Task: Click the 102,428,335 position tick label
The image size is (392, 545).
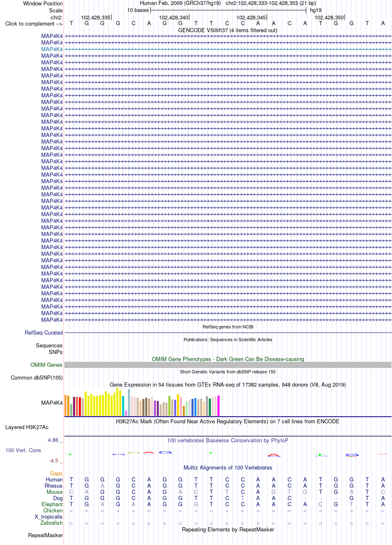Action: pyautogui.click(x=96, y=17)
